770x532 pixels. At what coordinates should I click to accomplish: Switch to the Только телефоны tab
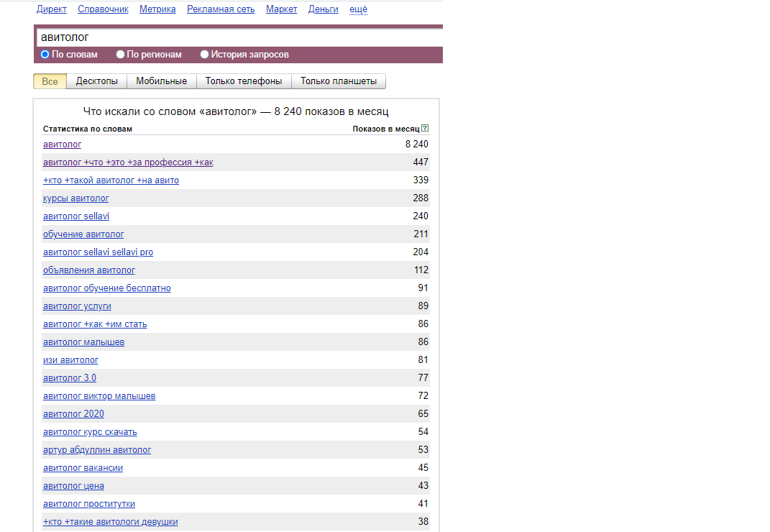click(x=244, y=81)
